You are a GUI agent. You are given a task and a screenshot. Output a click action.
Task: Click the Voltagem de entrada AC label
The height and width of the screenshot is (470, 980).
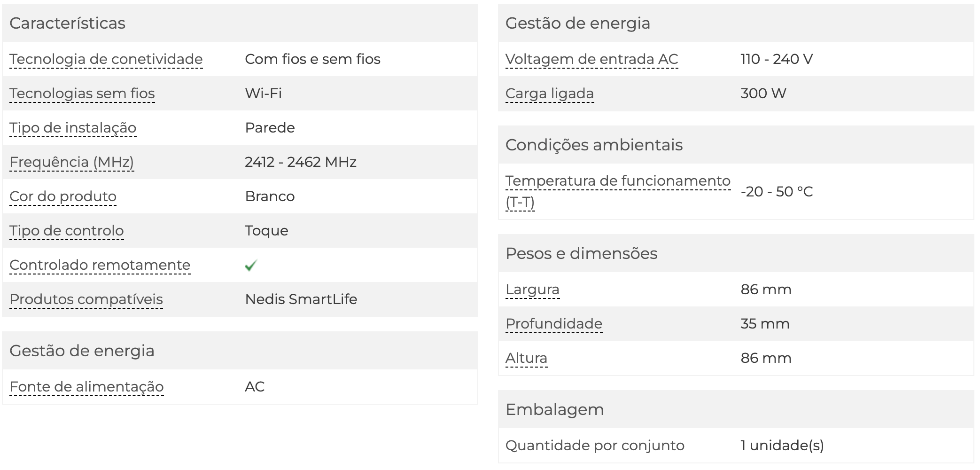(592, 59)
